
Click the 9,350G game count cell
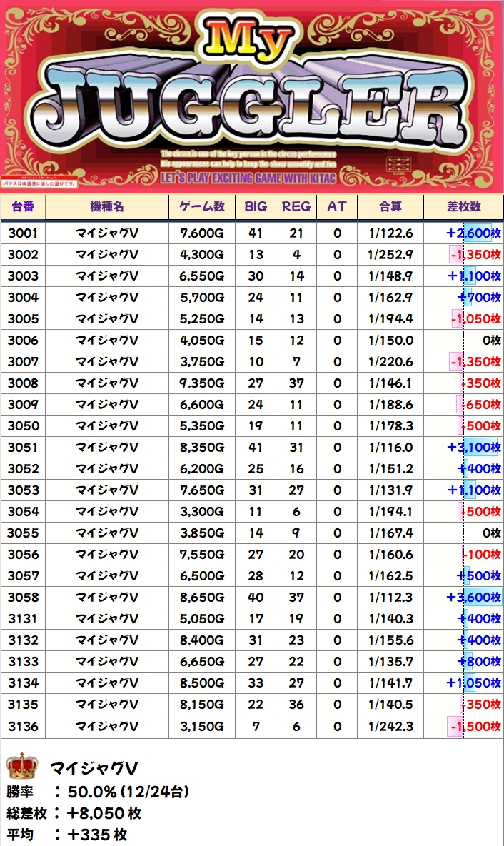pyautogui.click(x=202, y=383)
